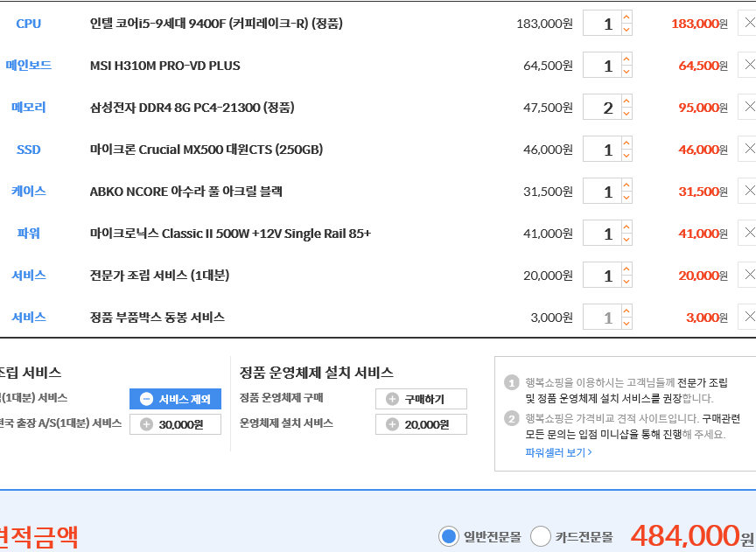
Task: Remove the CPU item with X icon
Action: click(x=748, y=23)
